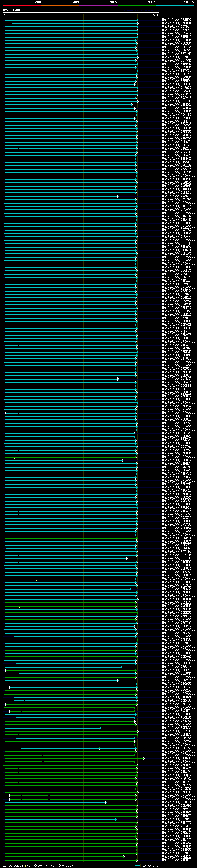Select the AV390609 query label

coord(11,10)
